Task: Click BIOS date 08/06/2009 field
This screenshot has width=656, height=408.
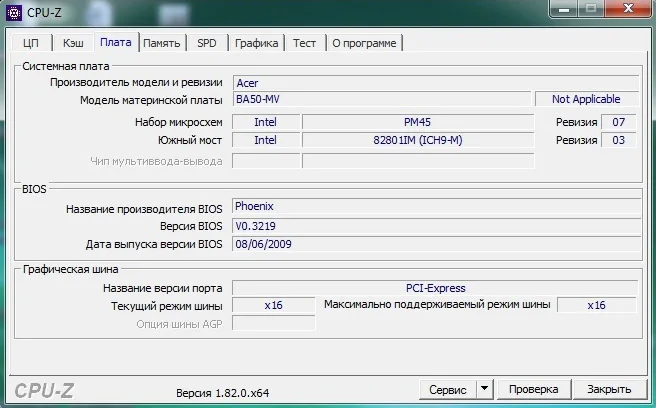Action: (436, 244)
